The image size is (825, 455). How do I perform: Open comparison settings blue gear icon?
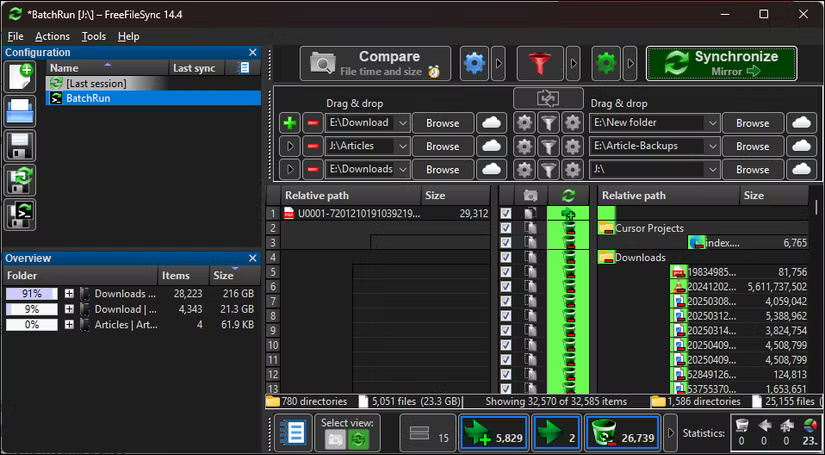click(x=474, y=64)
